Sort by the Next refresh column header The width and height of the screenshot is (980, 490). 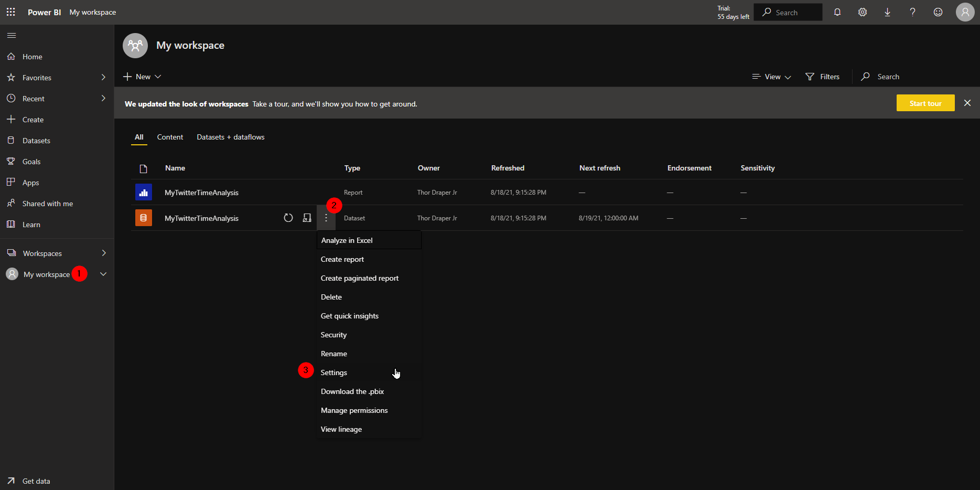[x=600, y=168]
